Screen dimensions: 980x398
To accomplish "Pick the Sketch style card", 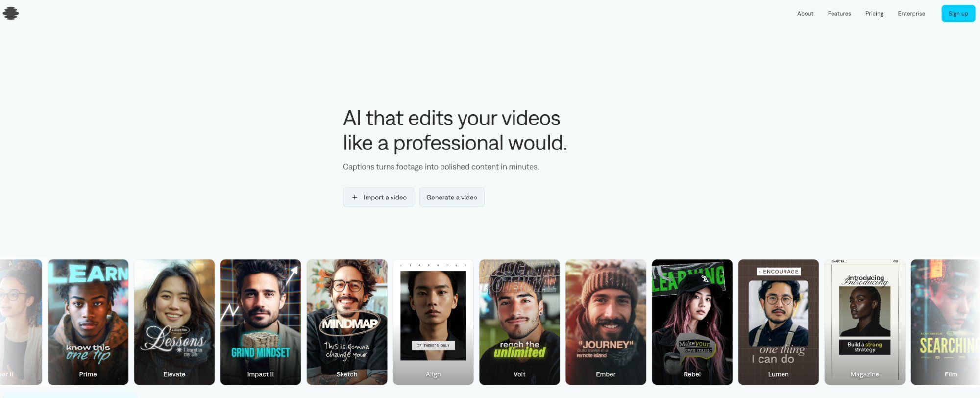I will 347,322.
